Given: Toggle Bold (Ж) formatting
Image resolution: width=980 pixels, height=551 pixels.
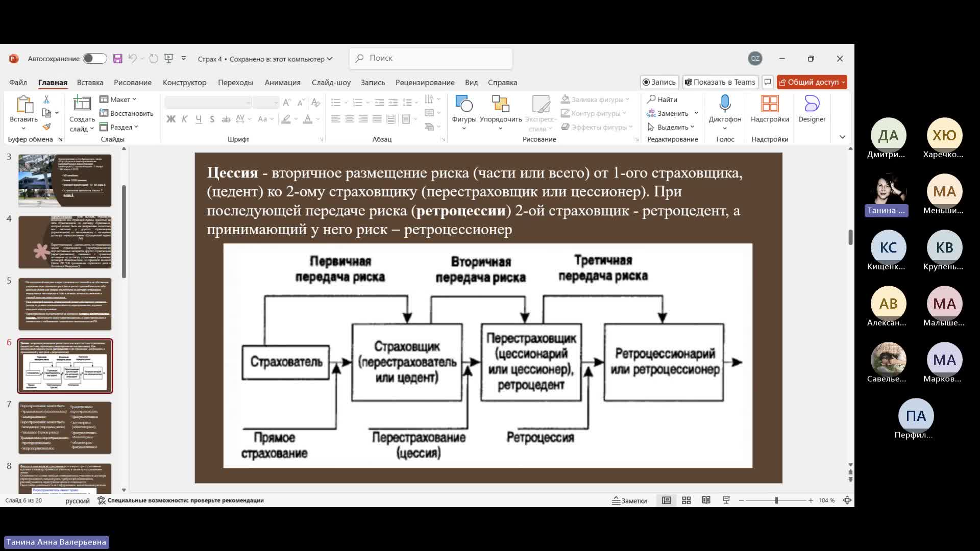Looking at the screenshot, I should click(171, 119).
